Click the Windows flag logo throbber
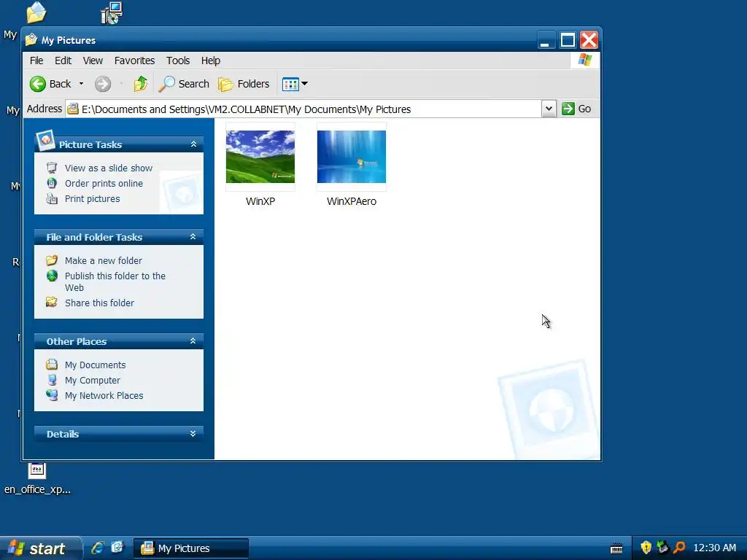This screenshot has height=560, width=747. 585,61
